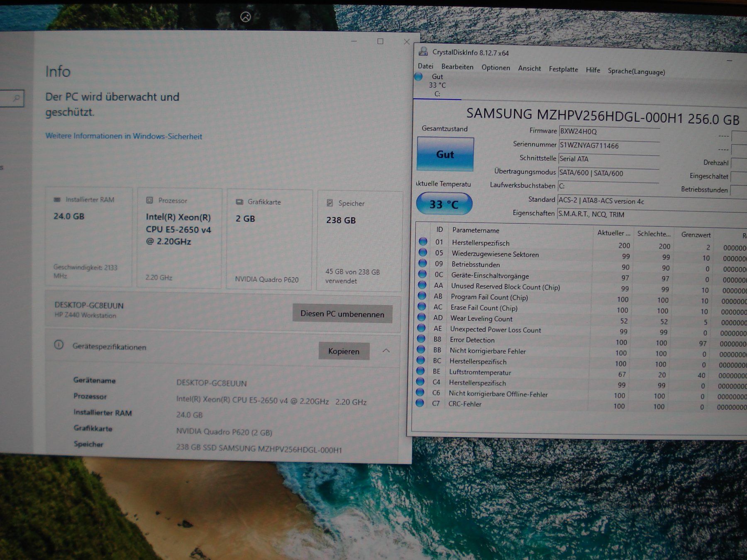Click status orb for ID C4 row
The height and width of the screenshot is (560, 747).
(420, 381)
